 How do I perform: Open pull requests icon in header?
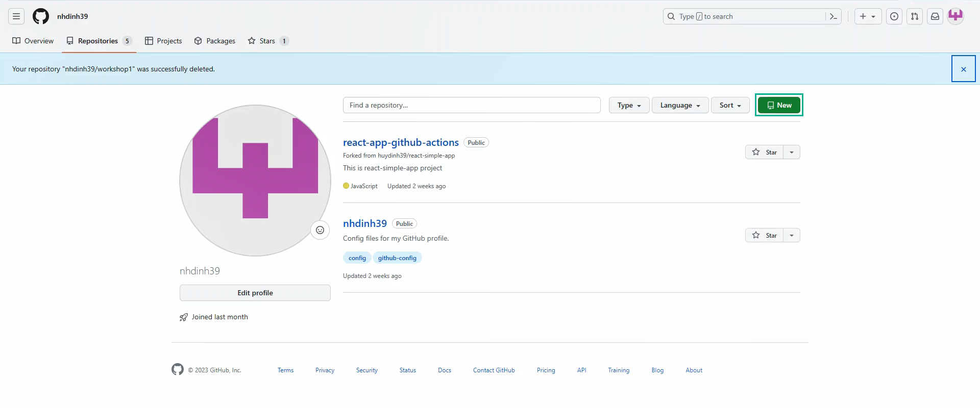(x=915, y=16)
